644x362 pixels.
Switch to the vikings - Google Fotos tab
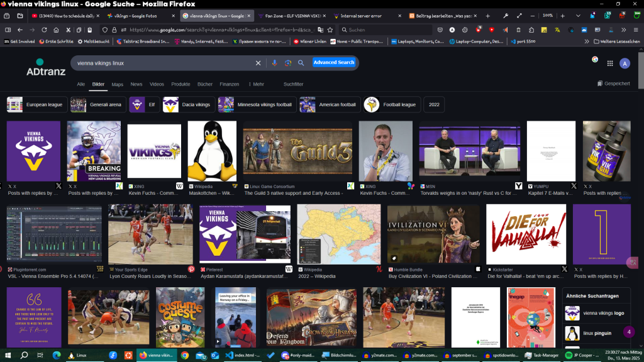pos(141,16)
